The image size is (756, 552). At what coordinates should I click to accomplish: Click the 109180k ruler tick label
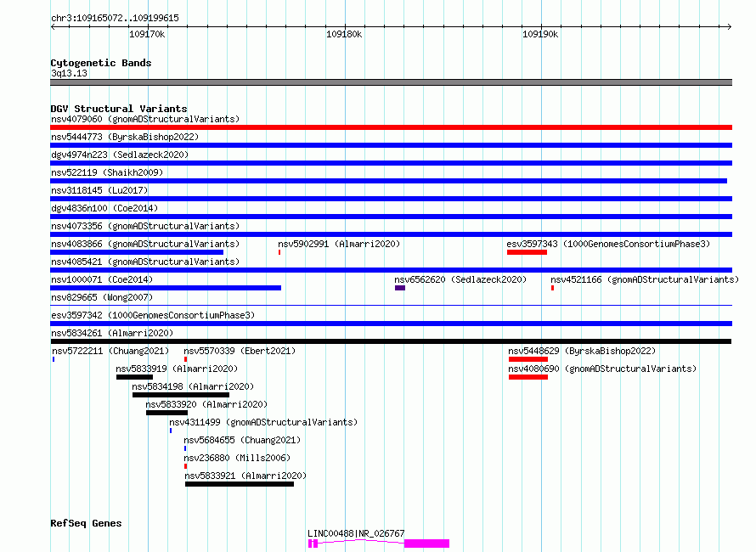pyautogui.click(x=344, y=34)
